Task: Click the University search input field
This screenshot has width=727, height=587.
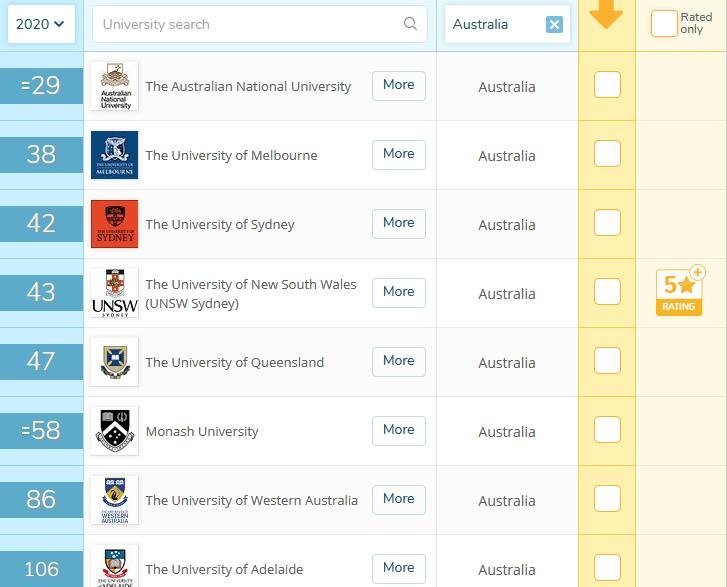Action: pos(250,24)
